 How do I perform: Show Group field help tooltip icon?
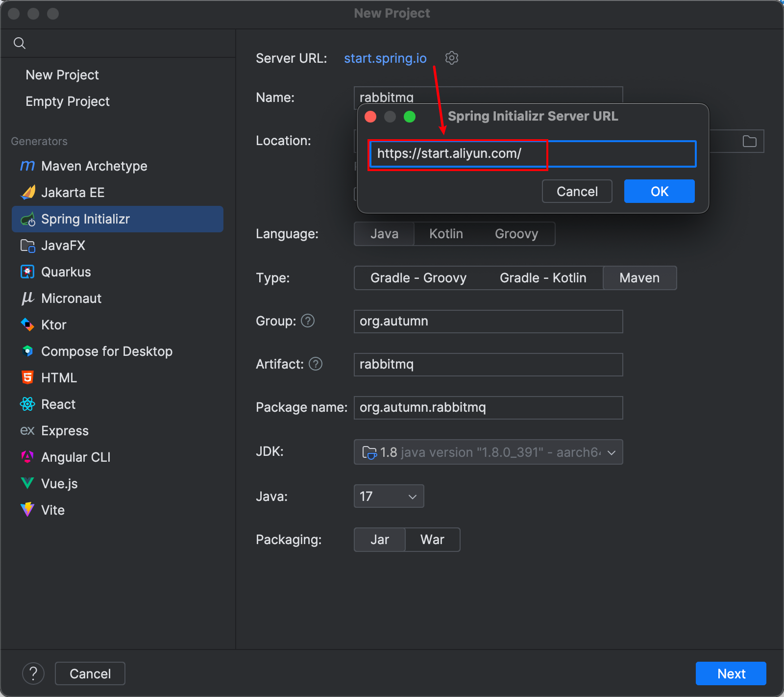308,321
